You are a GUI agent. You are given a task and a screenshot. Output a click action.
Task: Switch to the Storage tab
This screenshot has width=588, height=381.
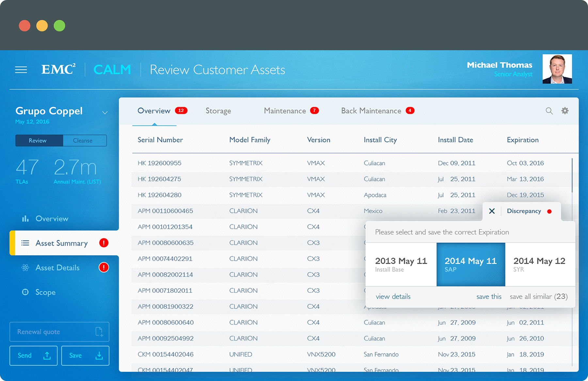(x=218, y=111)
